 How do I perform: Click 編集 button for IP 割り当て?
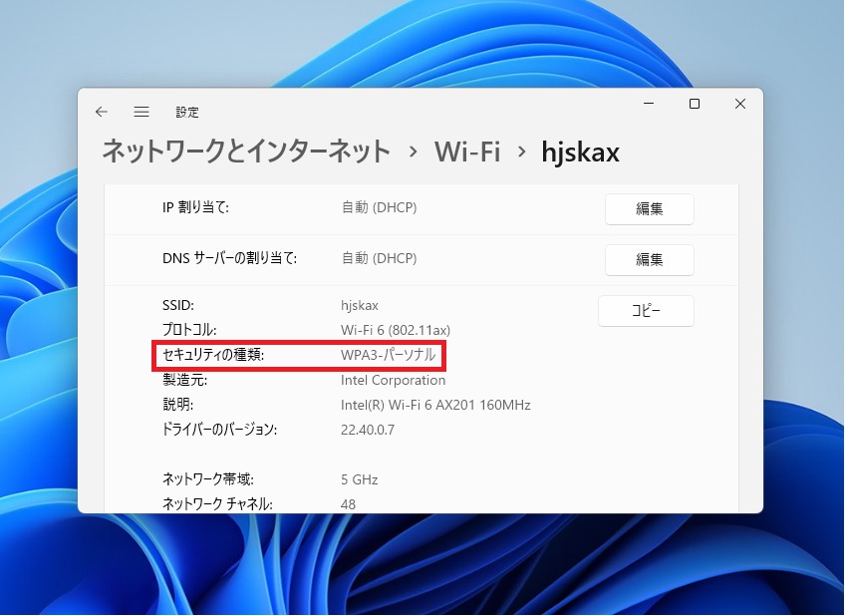pos(650,208)
